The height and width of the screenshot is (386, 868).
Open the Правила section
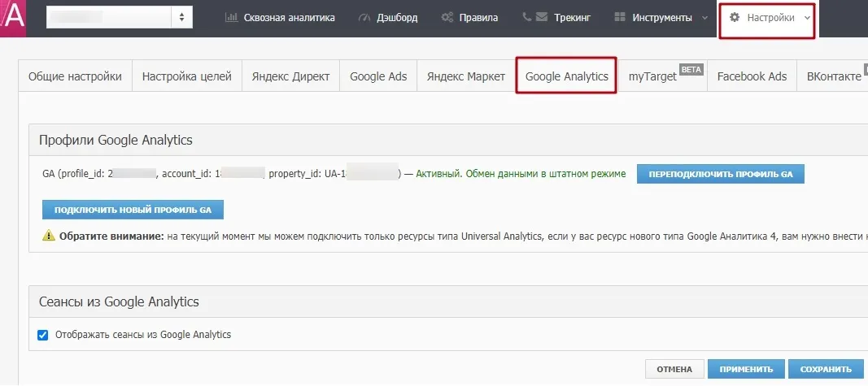[x=478, y=18]
